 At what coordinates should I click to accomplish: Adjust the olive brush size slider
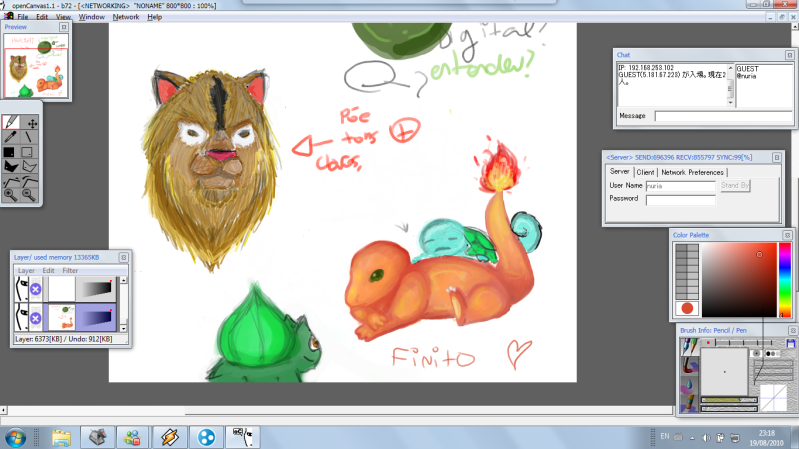(x=729, y=400)
